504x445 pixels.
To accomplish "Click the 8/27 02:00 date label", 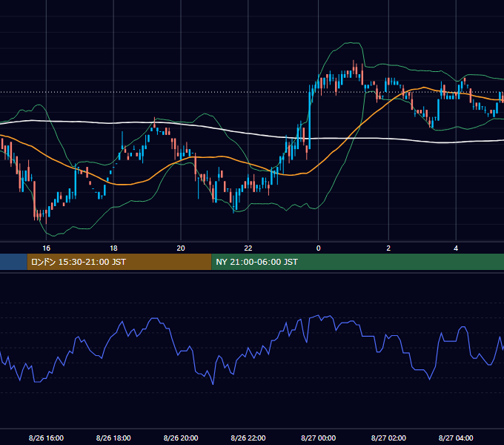I will click(x=388, y=438).
